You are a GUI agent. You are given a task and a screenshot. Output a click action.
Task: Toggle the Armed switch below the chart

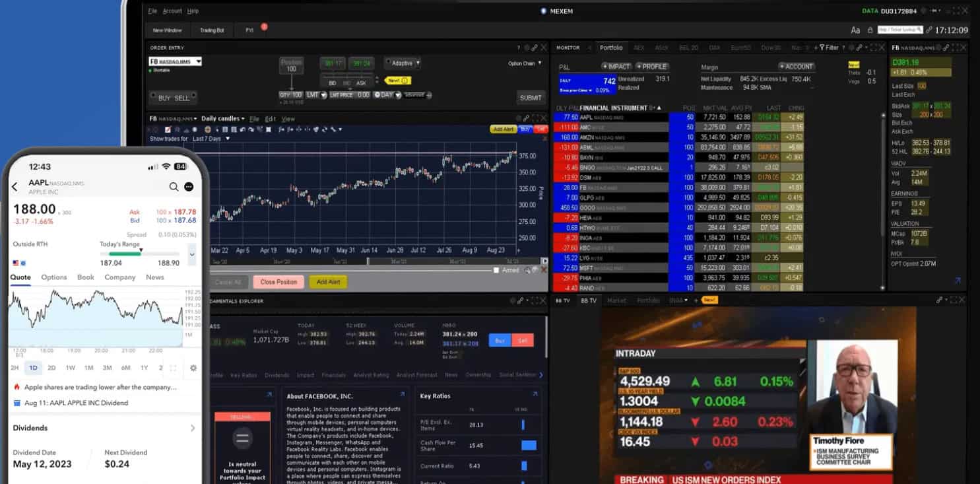tap(496, 270)
